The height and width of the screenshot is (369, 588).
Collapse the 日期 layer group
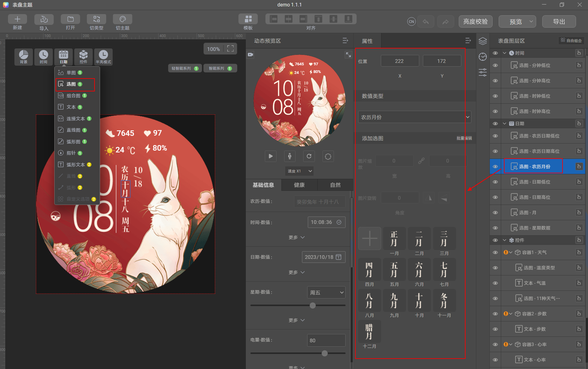point(504,124)
